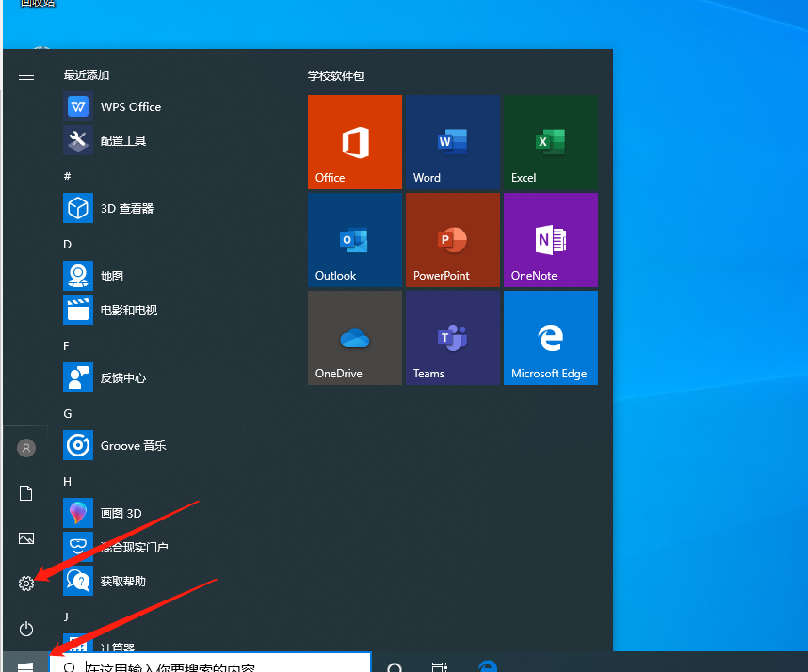Open Groove 音乐 in the app list
The width and height of the screenshot is (808, 672).
132,445
